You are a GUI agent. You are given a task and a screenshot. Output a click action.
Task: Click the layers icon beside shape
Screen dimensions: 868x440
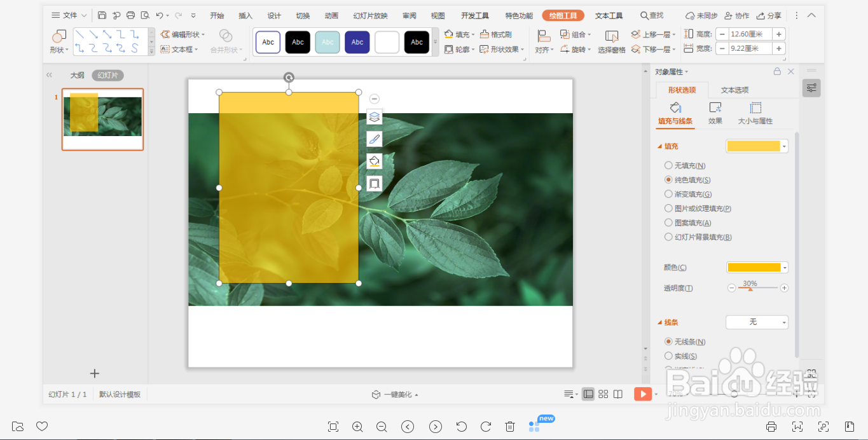click(x=375, y=117)
